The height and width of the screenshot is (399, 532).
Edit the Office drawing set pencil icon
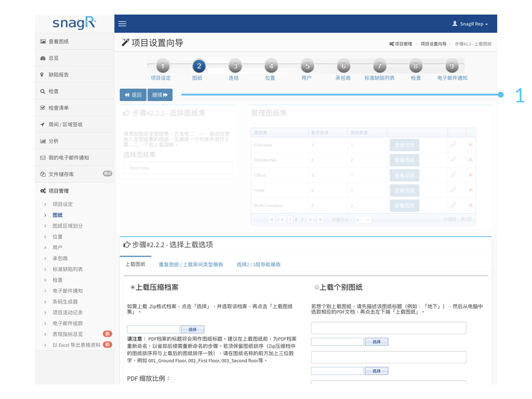pos(453,175)
